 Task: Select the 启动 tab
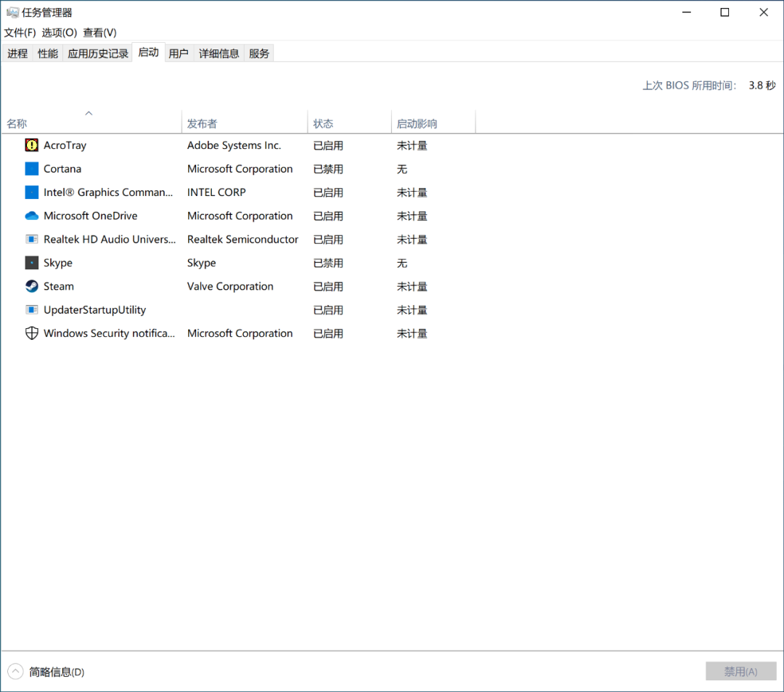(149, 52)
